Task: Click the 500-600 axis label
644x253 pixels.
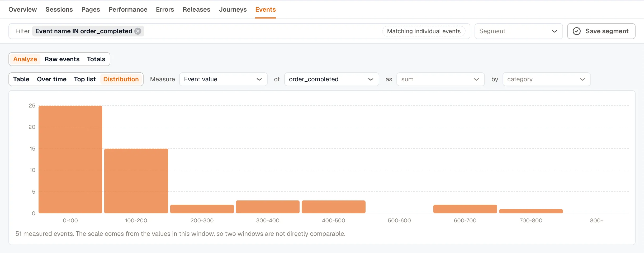Action: [399, 221]
